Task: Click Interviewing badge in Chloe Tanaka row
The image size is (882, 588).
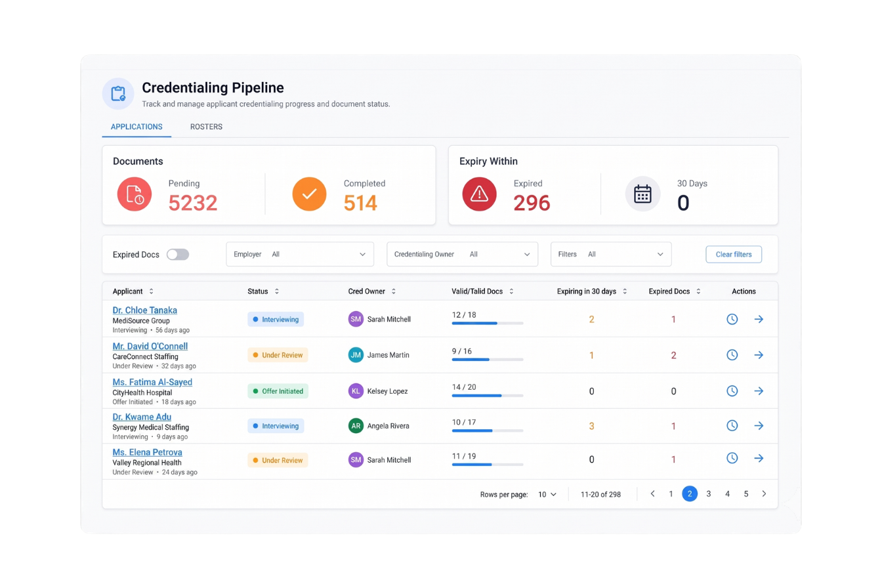Action: point(276,320)
